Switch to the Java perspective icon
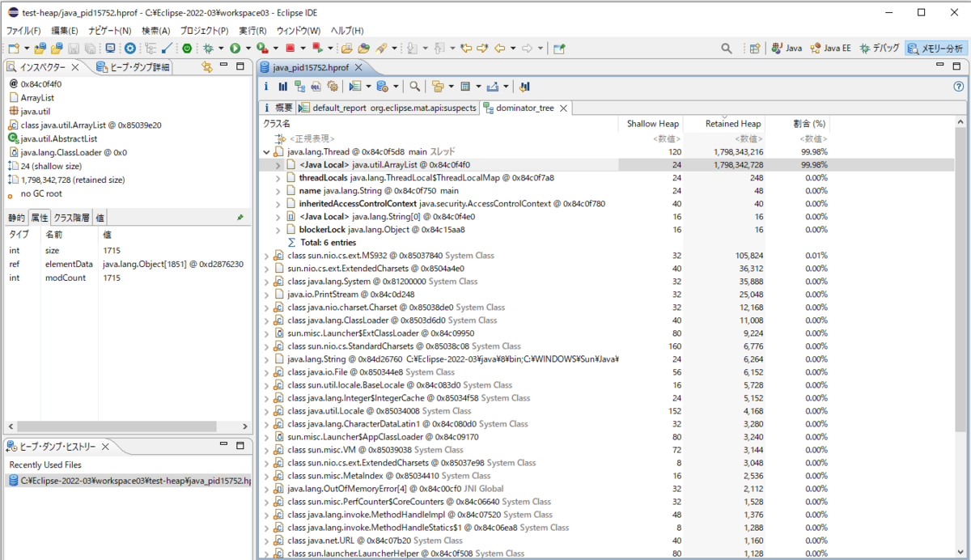The image size is (971, 560). tap(785, 48)
